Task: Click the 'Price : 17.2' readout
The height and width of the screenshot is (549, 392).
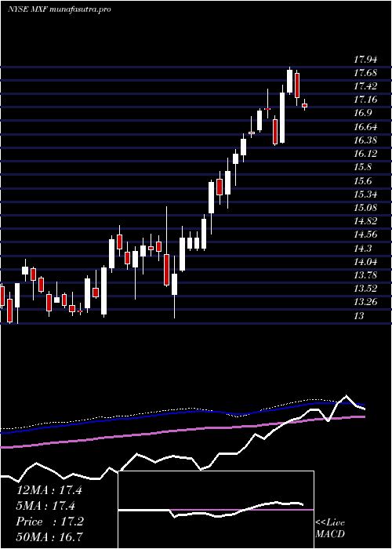Action: (49, 522)
